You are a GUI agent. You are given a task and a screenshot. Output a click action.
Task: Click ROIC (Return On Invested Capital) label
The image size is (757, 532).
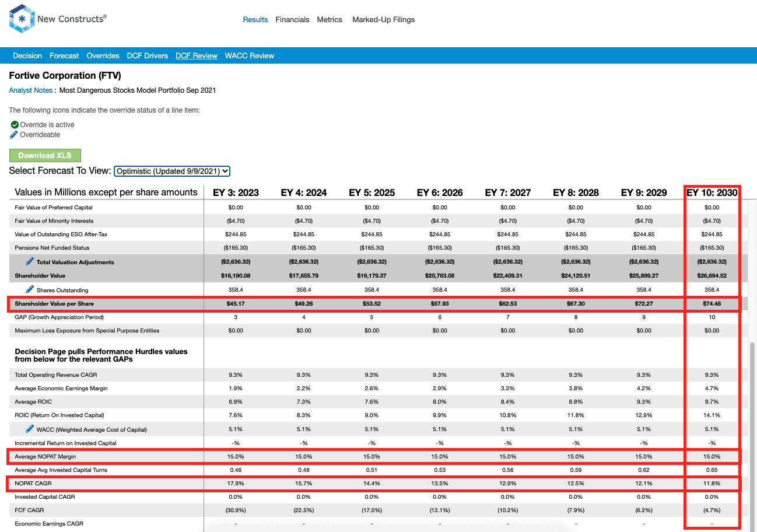click(59, 415)
